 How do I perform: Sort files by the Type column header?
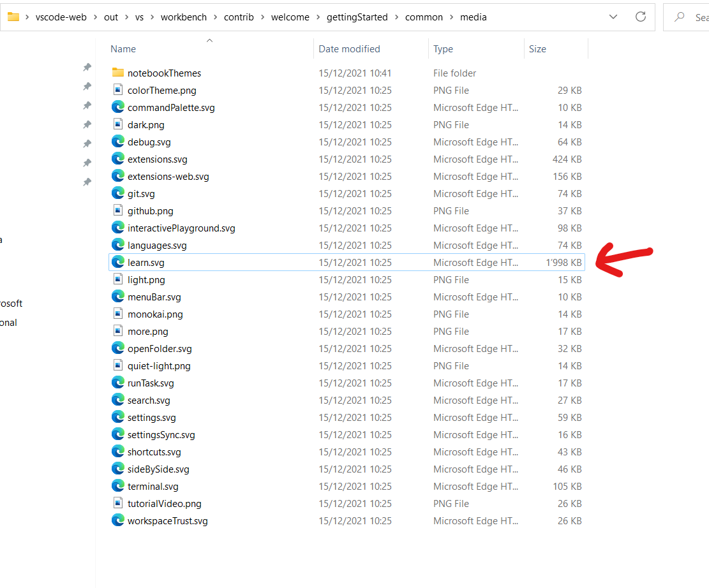(x=443, y=49)
